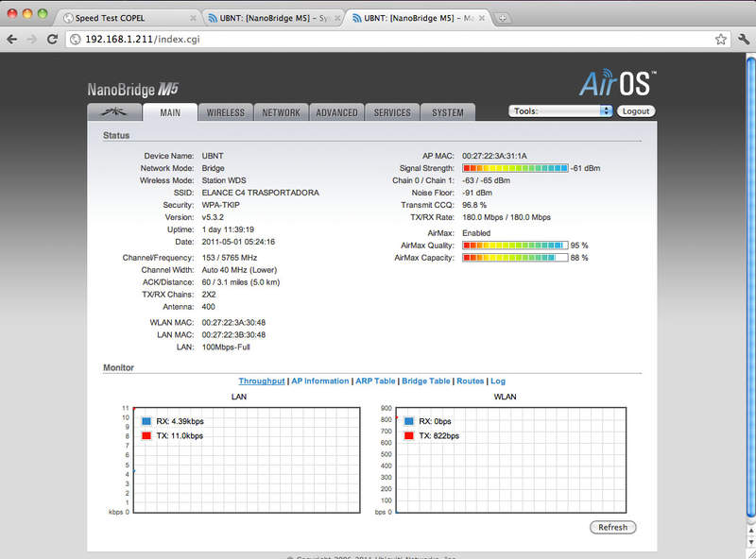The image size is (756, 559).
Task: Open the ARP Table link
Action: point(375,381)
